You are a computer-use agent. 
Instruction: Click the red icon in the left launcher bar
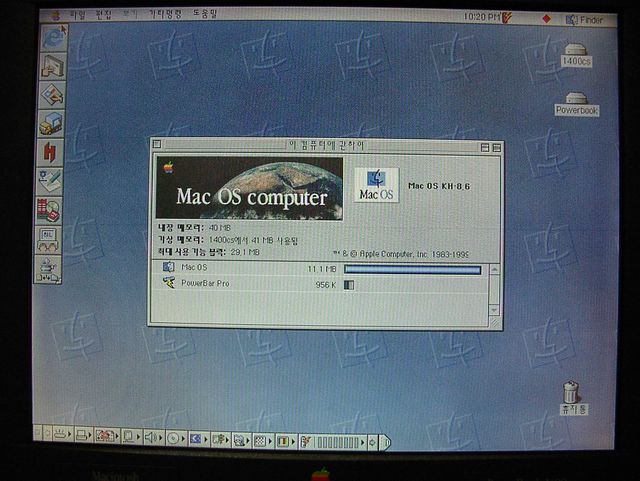[x=50, y=151]
